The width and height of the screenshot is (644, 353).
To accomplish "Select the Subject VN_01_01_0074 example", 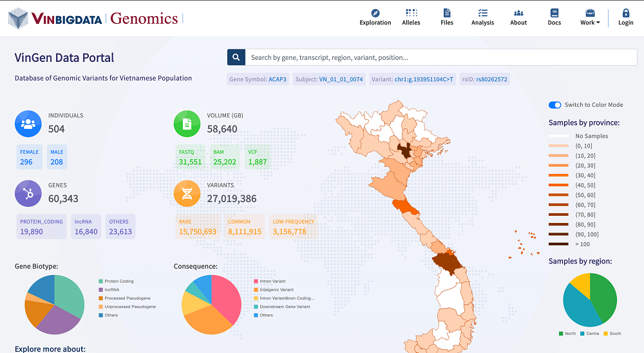I will pyautogui.click(x=341, y=80).
